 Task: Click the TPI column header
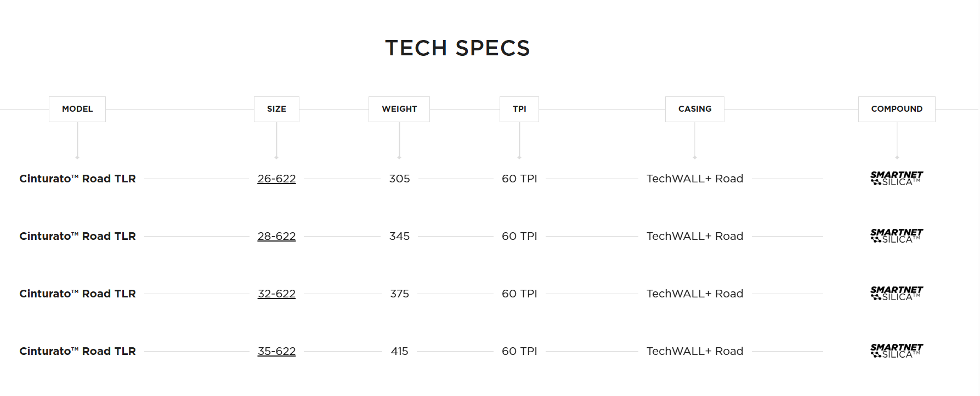click(519, 109)
